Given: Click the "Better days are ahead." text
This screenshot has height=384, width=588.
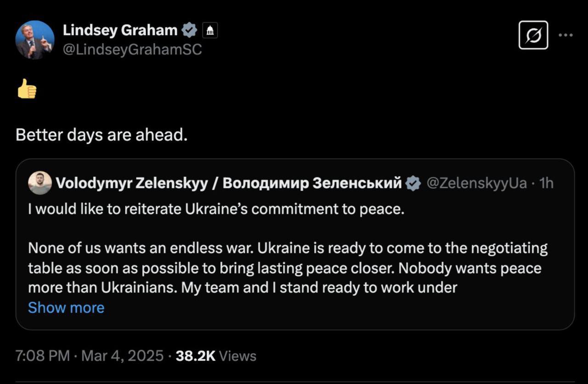Looking at the screenshot, I should click(x=102, y=135).
